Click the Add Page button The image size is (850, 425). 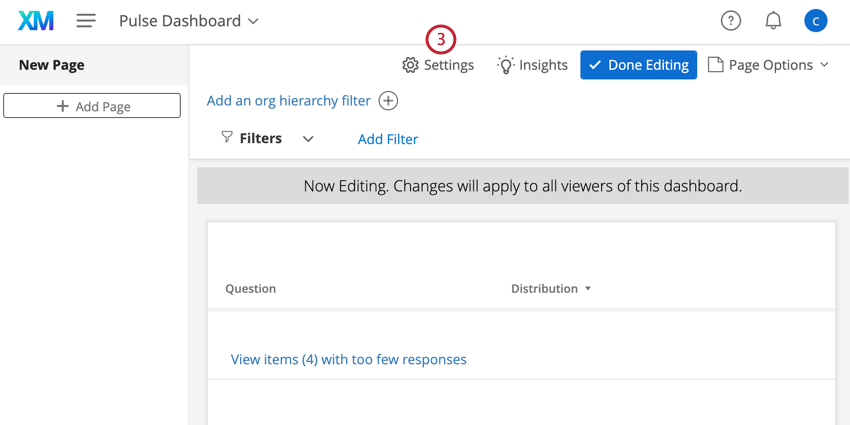pos(92,106)
